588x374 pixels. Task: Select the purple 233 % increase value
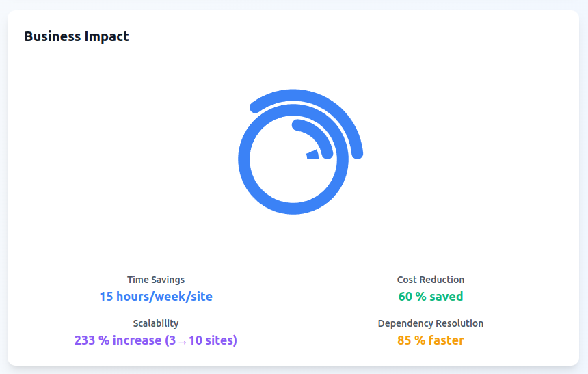point(156,340)
